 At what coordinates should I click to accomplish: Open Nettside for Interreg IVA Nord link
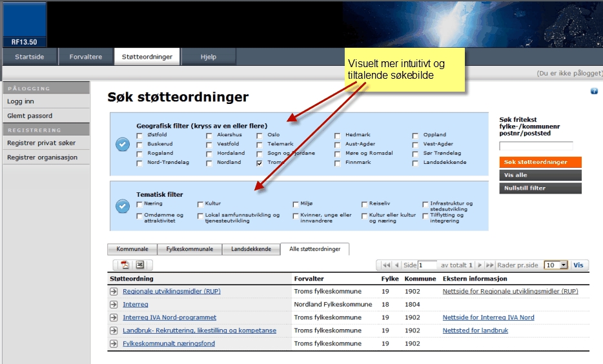click(488, 318)
